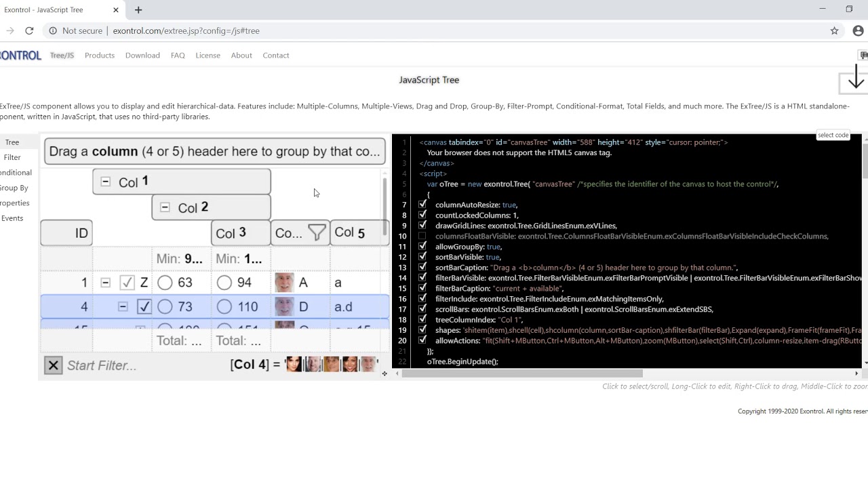Open the Properties sample tab
This screenshot has height=488, width=868.
coord(14,203)
